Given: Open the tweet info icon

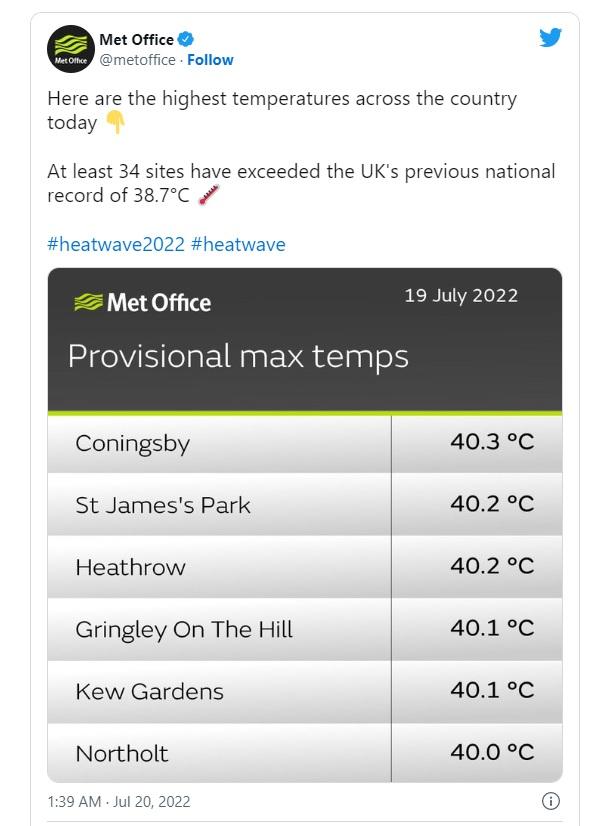Looking at the screenshot, I should click(550, 801).
